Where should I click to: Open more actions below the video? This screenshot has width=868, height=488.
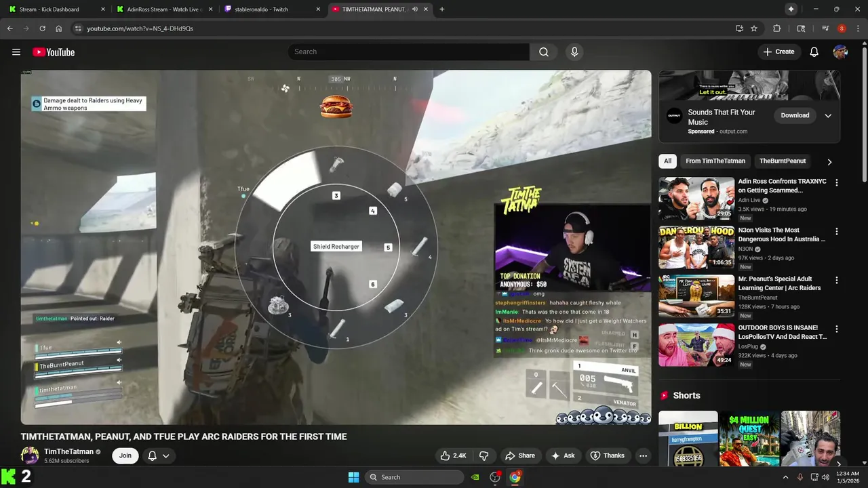click(643, 455)
